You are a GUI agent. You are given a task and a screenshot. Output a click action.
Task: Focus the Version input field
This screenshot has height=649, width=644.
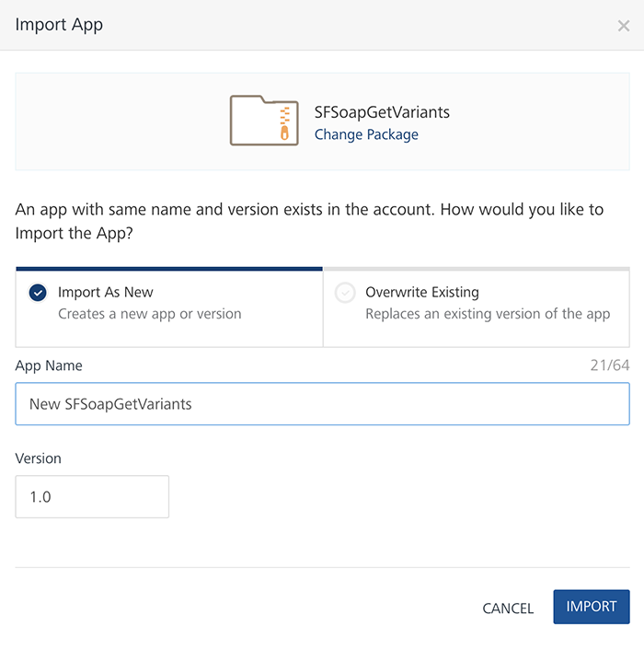coord(92,496)
